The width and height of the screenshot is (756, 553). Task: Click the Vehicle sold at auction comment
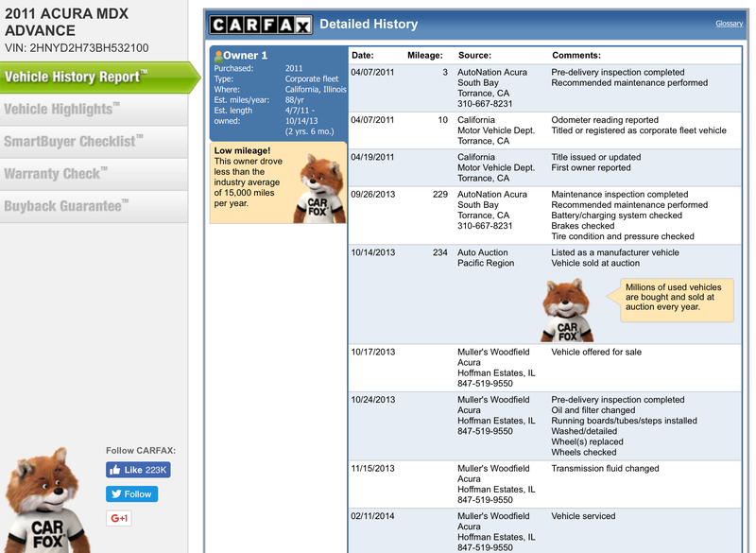coord(595,263)
